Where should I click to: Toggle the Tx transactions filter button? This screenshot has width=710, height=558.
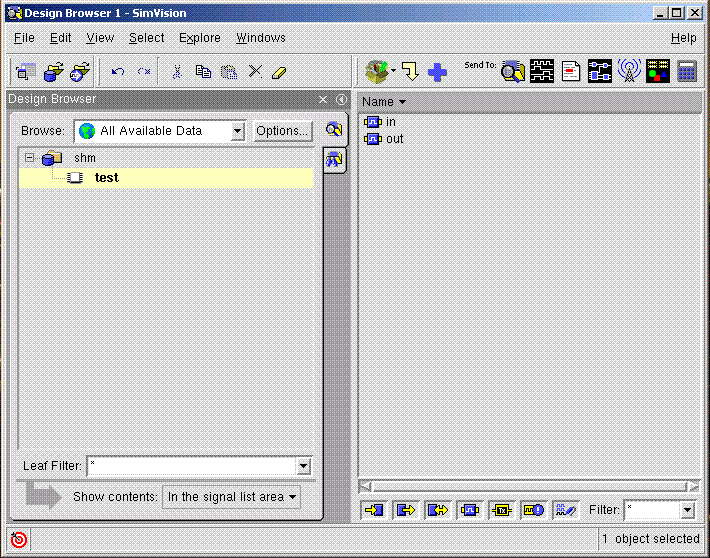tap(502, 510)
